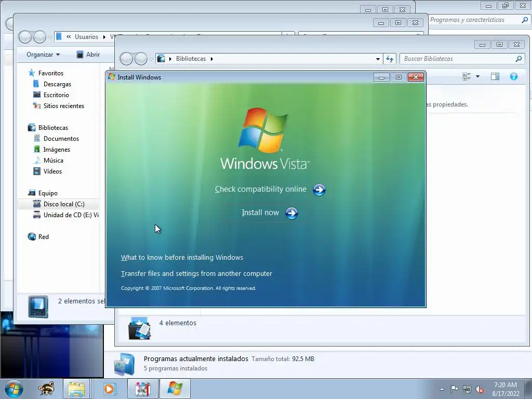Click refresh button in Bibliotecas address bar

pyautogui.click(x=390, y=59)
